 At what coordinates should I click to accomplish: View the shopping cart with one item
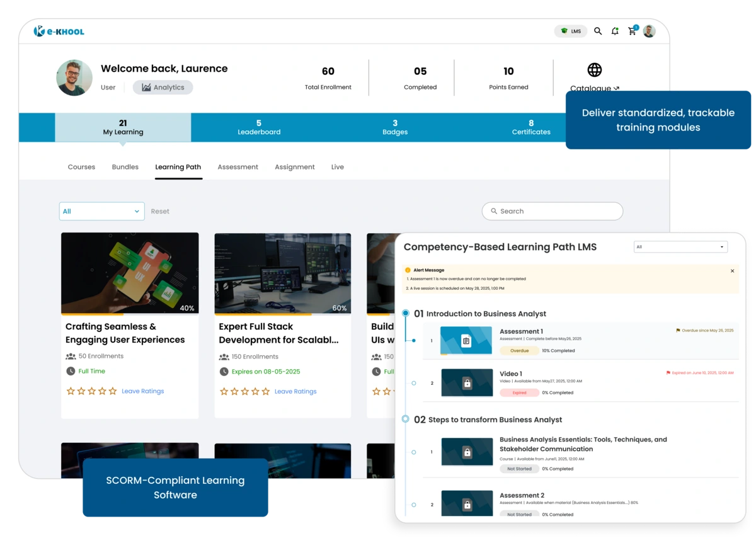[633, 30]
